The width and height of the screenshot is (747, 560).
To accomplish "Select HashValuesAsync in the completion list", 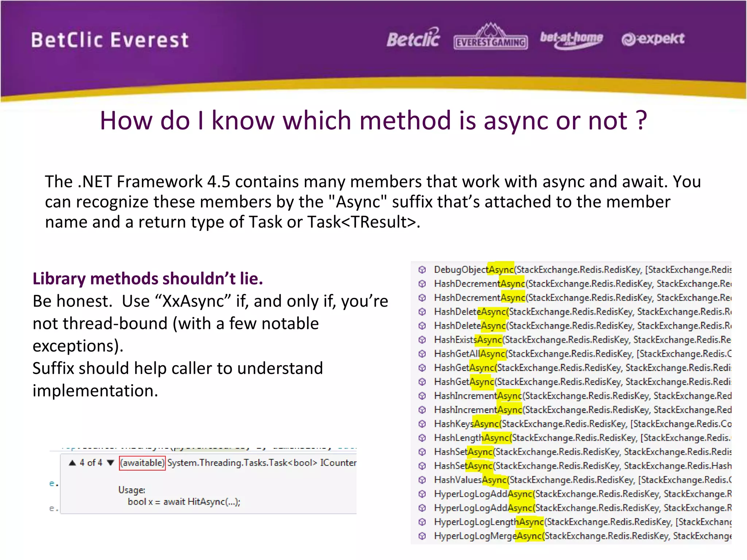I will coord(571,480).
